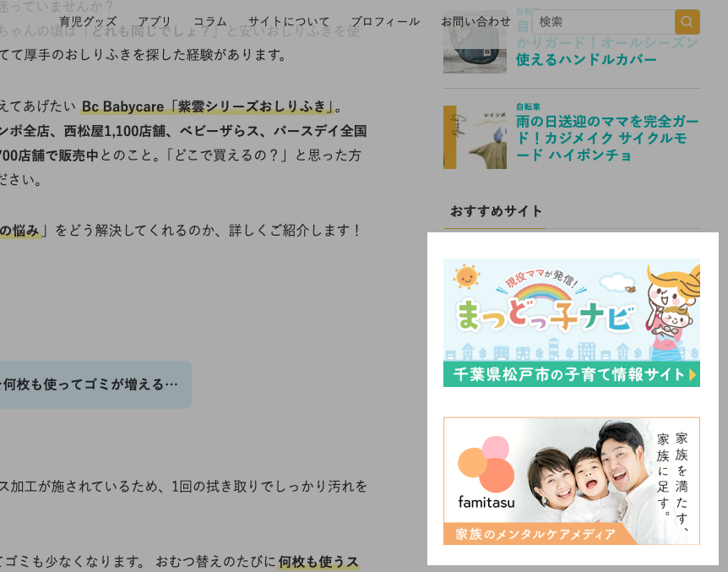The height and width of the screenshot is (572, 728).
Task: Open the お問い合わせ menu item
Action: 475,21
